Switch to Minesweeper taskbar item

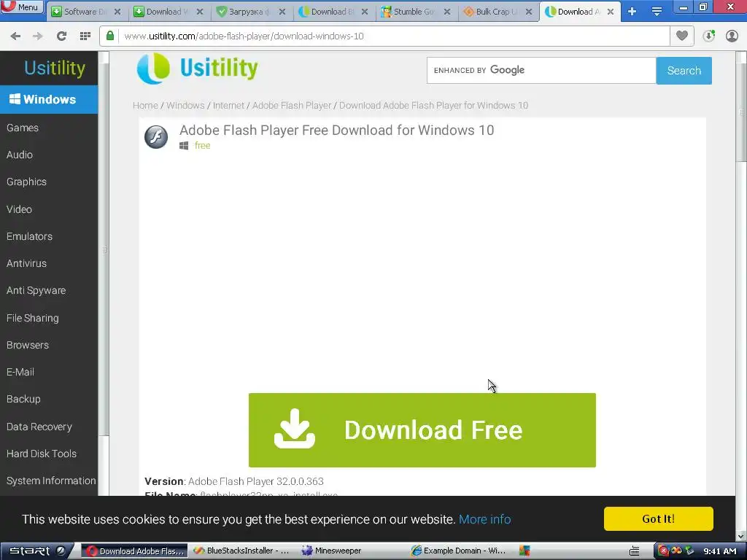(331, 551)
